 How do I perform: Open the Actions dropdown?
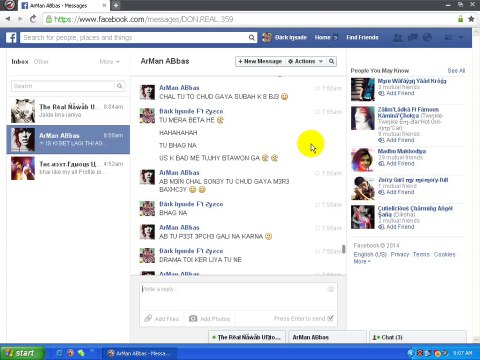coord(305,61)
